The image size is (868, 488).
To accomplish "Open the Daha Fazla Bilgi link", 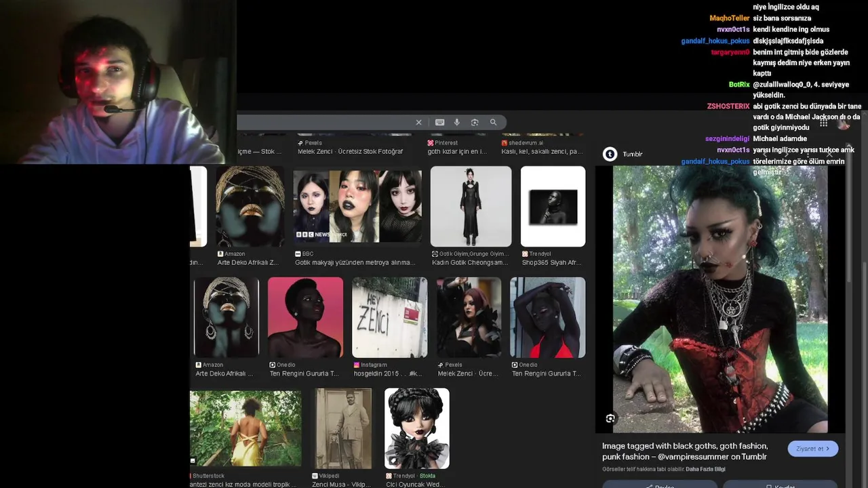I will pyautogui.click(x=705, y=469).
